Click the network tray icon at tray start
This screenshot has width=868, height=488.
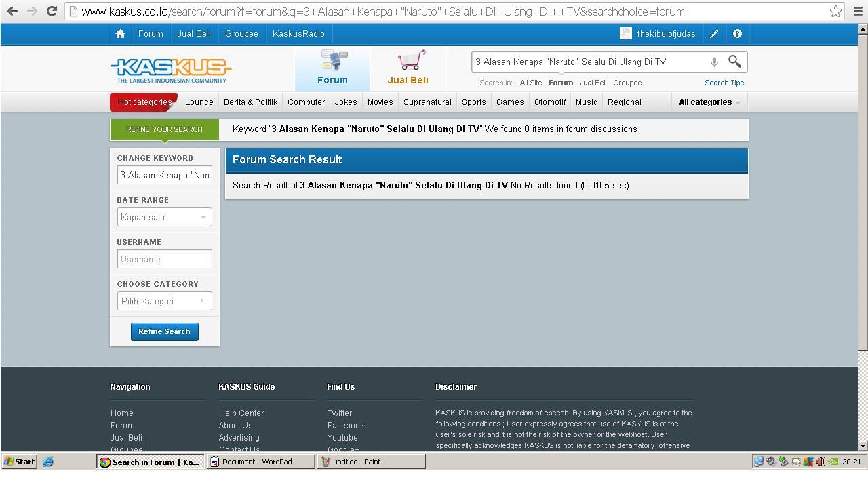[759, 462]
